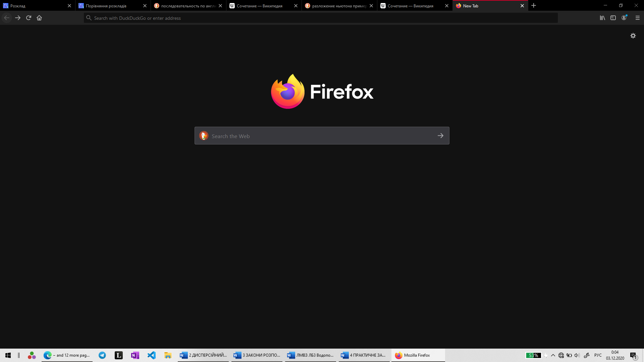
Task: Submit web search with arrow button
Action: tap(440, 136)
